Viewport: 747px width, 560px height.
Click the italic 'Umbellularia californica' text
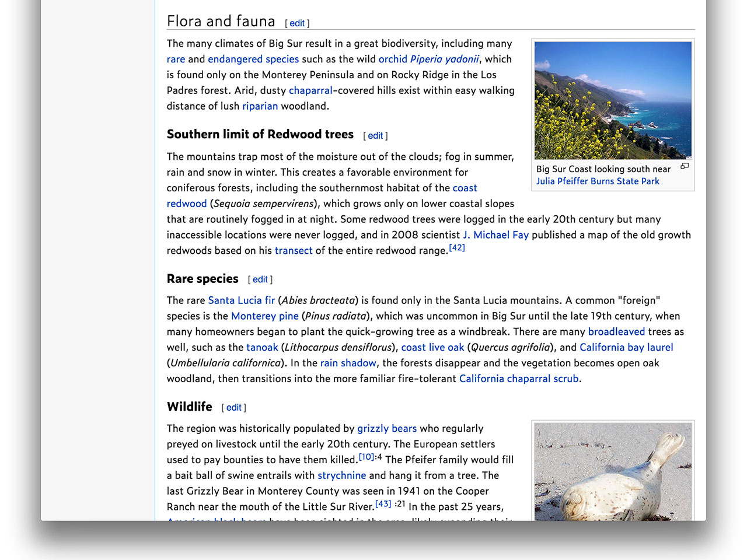225,363
